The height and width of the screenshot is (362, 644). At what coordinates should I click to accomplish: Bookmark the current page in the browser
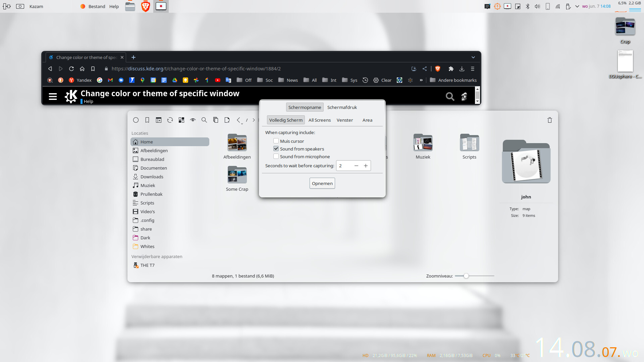tap(93, 69)
